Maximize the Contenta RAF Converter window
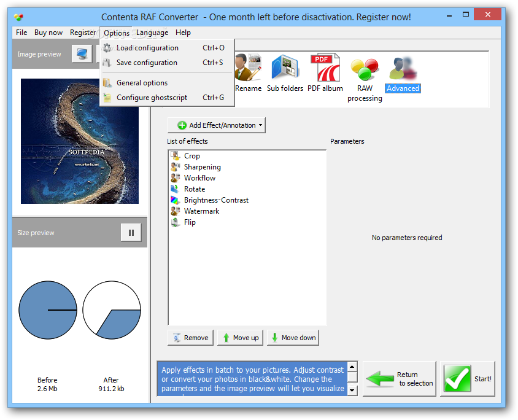This screenshot has height=420, width=518. coord(465,15)
